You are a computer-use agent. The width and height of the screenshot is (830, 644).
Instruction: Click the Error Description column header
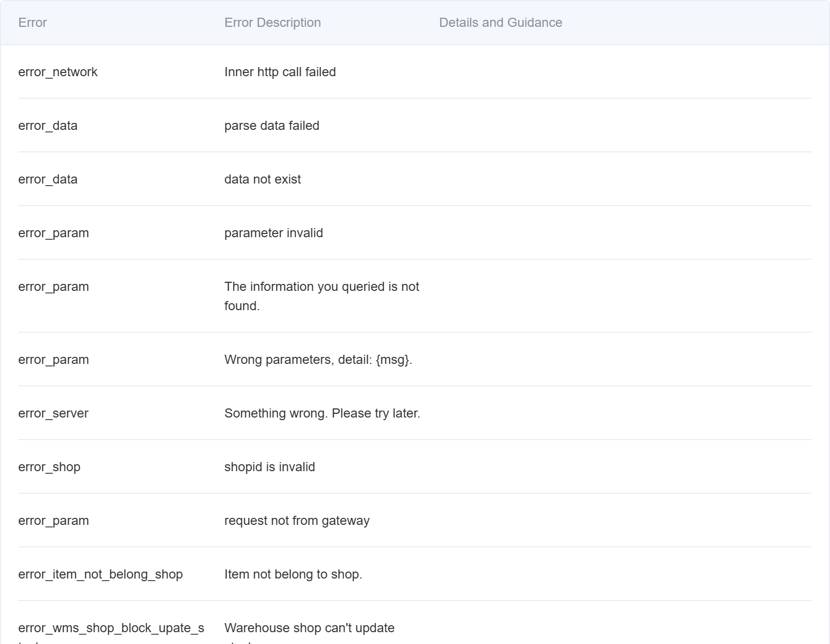click(x=273, y=23)
